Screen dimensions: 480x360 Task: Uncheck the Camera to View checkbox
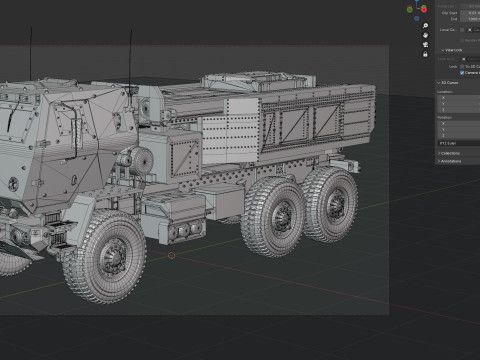coord(462,73)
